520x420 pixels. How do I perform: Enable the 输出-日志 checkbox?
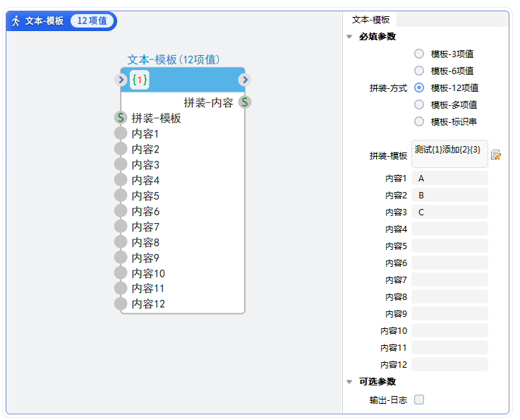(x=419, y=400)
